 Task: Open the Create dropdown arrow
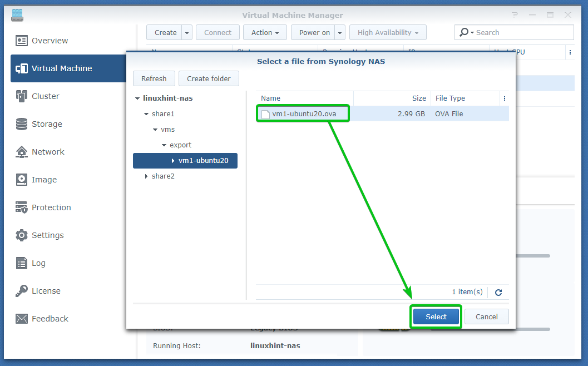[x=187, y=33]
